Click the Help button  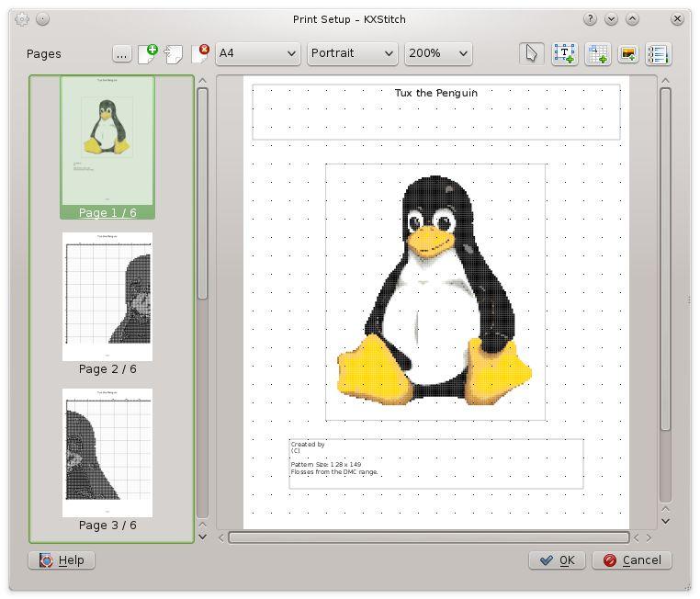click(62, 560)
